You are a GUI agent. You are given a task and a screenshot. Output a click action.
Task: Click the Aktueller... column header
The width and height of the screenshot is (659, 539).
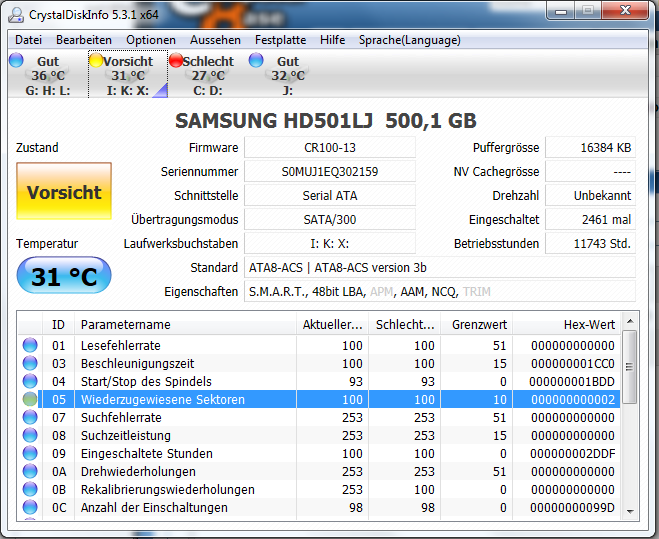pos(332,325)
